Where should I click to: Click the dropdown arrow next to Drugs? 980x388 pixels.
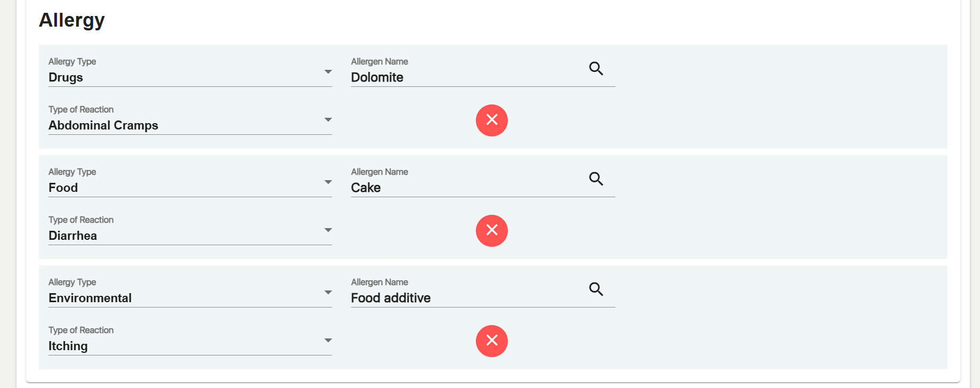328,72
